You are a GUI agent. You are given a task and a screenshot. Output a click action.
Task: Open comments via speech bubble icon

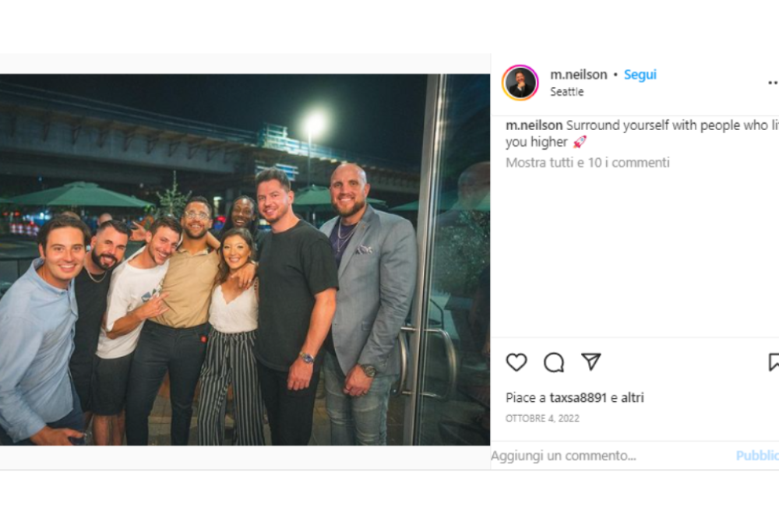click(x=554, y=362)
